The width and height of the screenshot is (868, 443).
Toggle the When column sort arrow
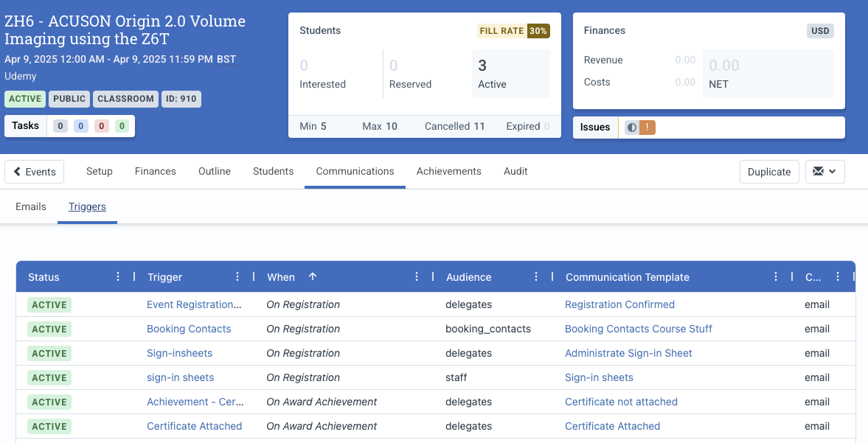(x=313, y=276)
